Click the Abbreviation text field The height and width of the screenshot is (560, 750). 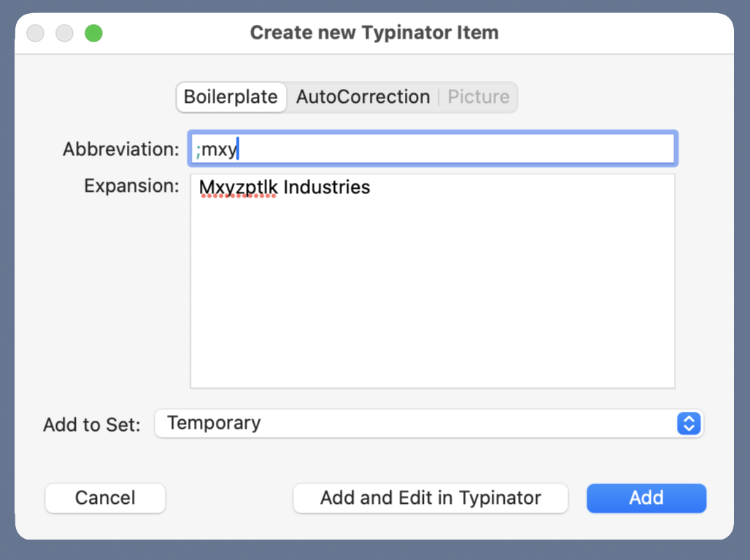[432, 148]
